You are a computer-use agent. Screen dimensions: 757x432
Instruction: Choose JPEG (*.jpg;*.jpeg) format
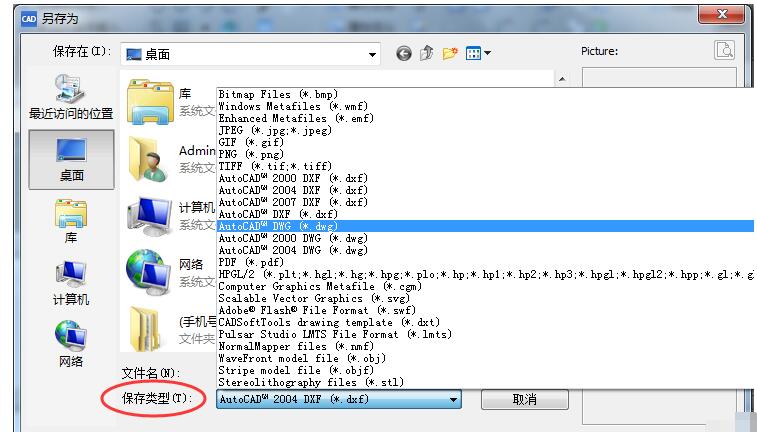485,130
